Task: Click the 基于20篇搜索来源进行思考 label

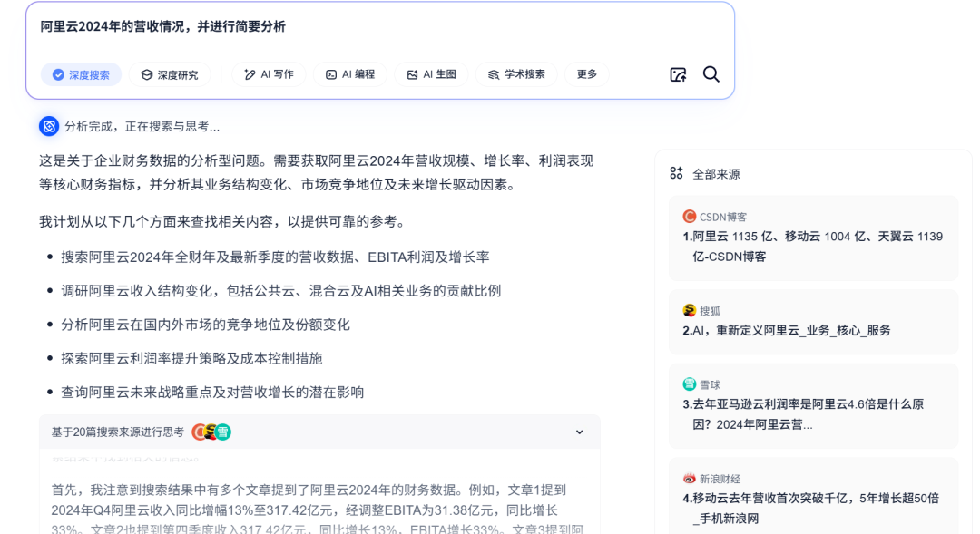Action: click(x=117, y=432)
